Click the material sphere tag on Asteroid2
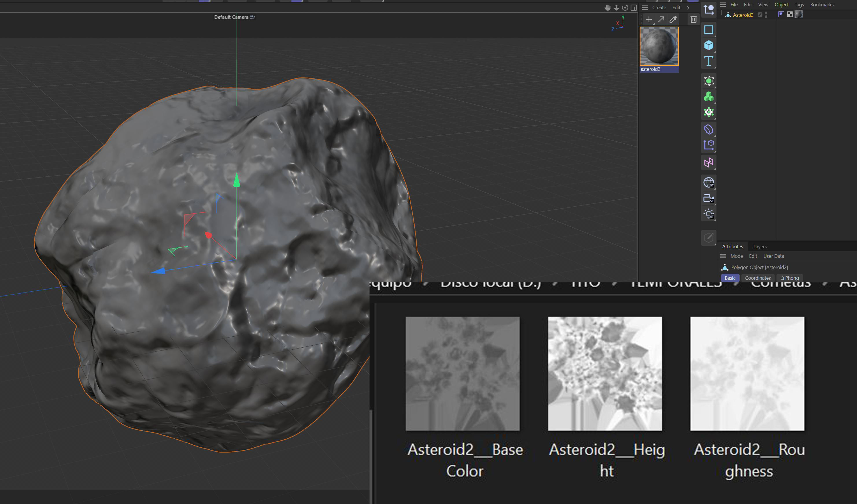Viewport: 857px width, 504px height. coord(799,14)
